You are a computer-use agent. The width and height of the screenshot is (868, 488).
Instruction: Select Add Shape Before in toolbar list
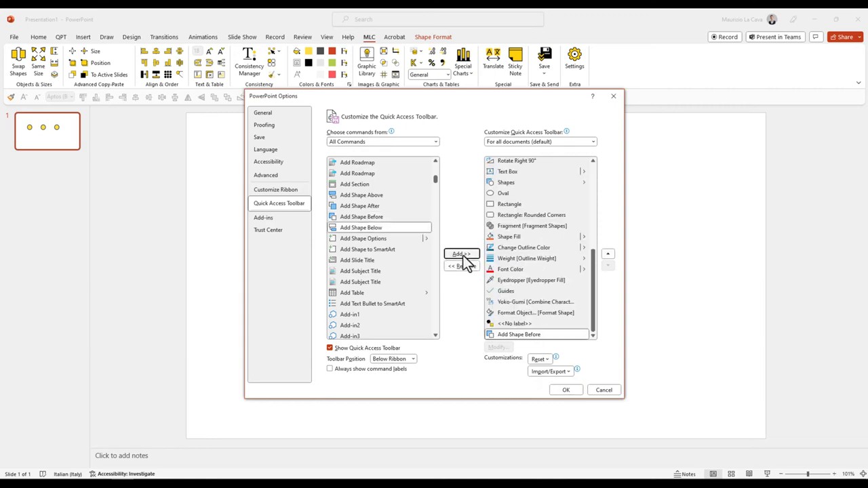pos(536,334)
